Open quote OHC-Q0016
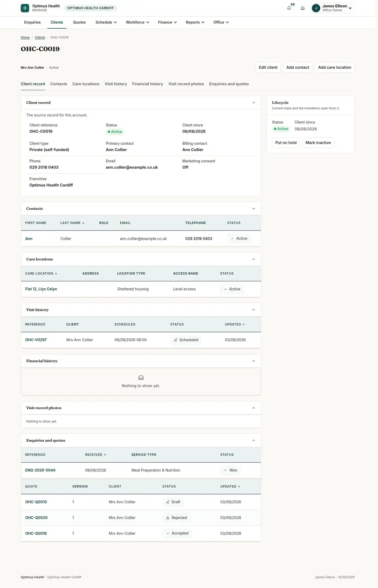This screenshot has width=378, height=588. (36, 534)
